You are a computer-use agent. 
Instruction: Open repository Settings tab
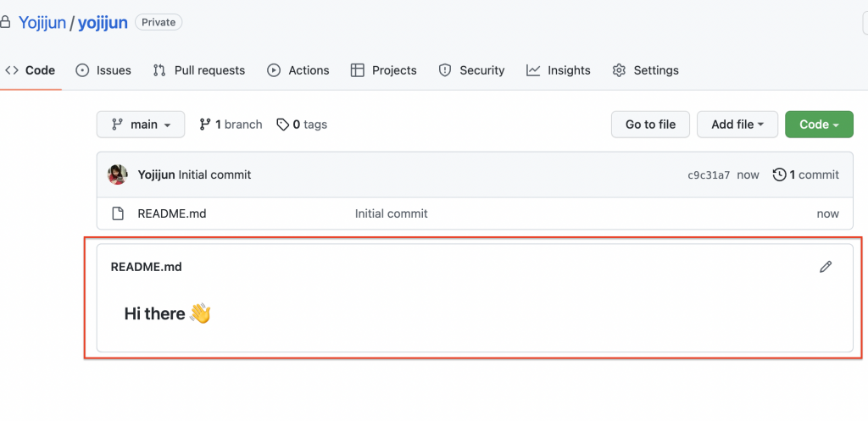645,70
